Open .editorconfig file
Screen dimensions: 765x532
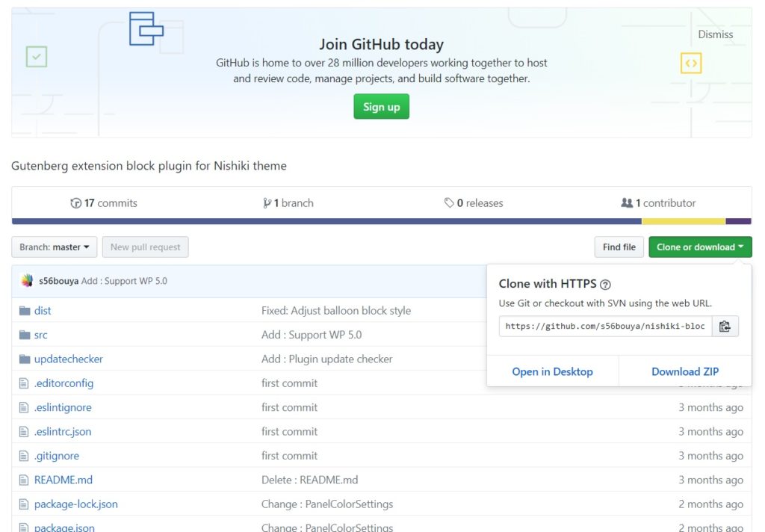(x=64, y=383)
